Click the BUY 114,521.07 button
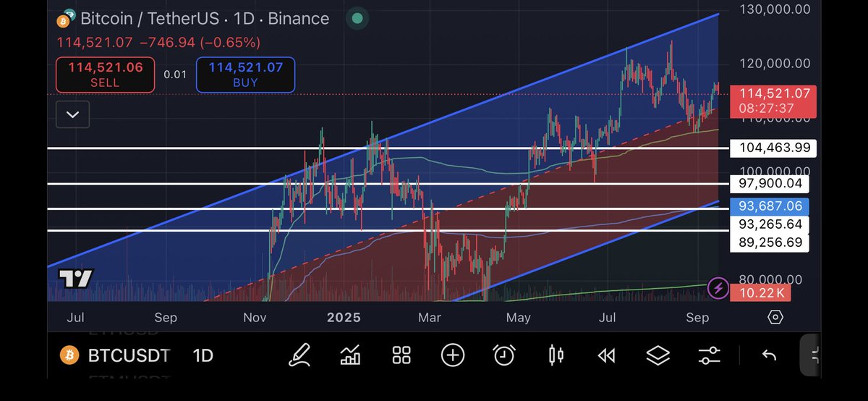 (x=245, y=75)
